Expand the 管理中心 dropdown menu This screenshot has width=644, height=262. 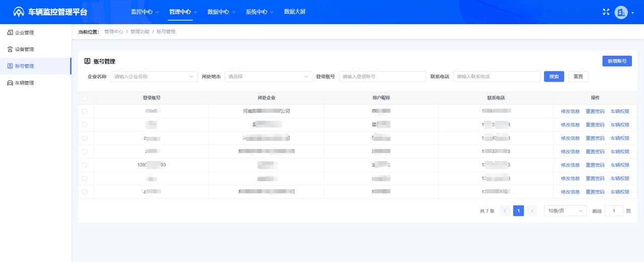click(x=183, y=12)
